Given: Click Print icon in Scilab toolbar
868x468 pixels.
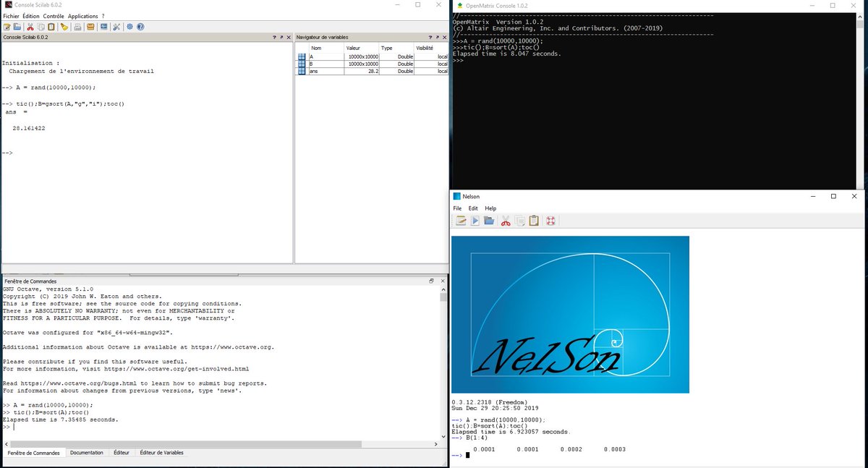Looking at the screenshot, I should tap(77, 27).
